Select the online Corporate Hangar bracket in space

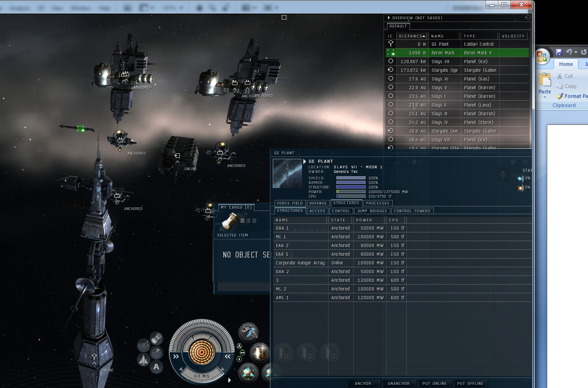pos(178,156)
